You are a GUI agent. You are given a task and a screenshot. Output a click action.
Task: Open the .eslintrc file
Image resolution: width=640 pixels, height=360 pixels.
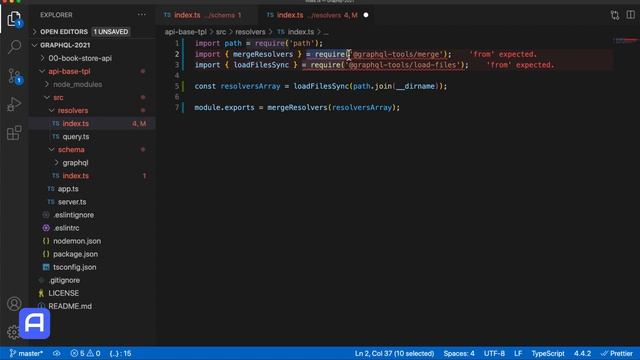66,228
